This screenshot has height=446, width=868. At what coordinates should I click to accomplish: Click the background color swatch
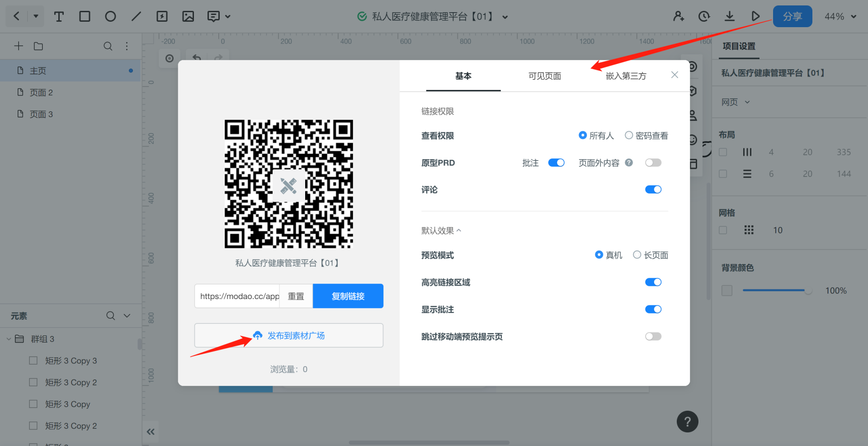[727, 290]
